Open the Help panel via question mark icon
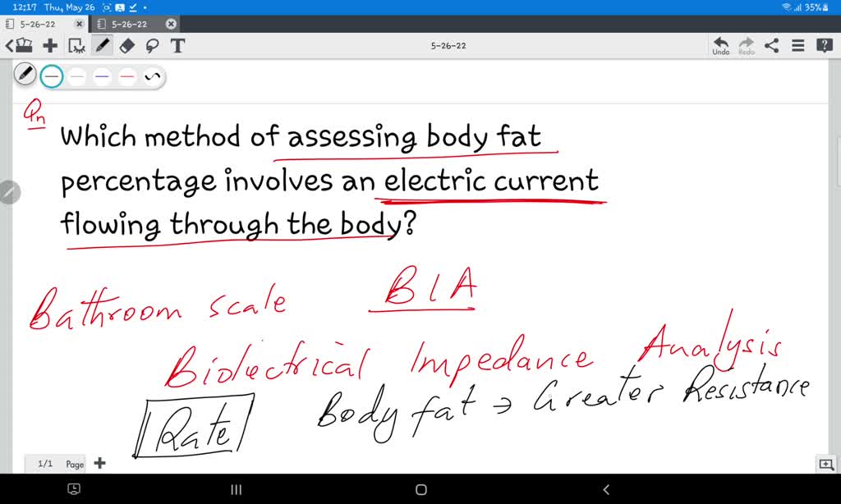This screenshot has height=504, width=841. coord(823,45)
